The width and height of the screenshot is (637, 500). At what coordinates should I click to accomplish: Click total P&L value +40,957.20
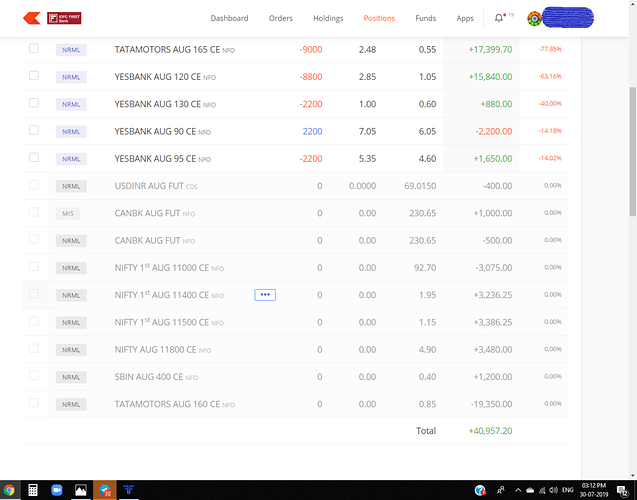tap(490, 431)
